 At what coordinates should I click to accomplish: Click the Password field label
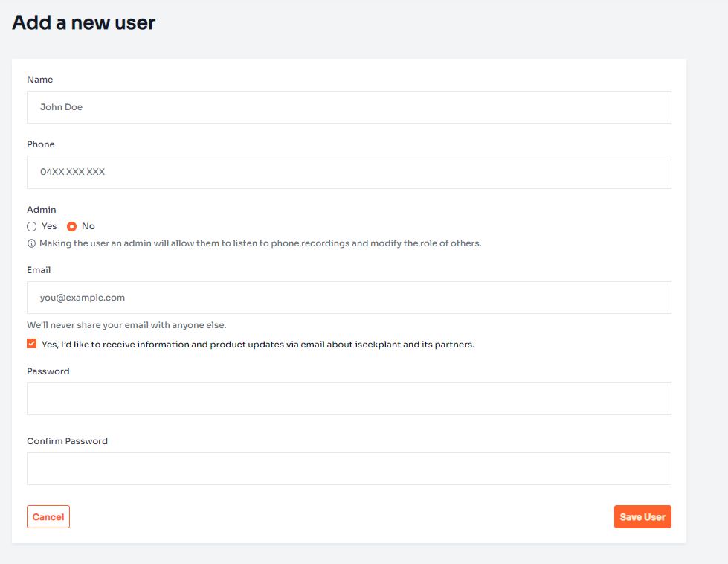[48, 371]
